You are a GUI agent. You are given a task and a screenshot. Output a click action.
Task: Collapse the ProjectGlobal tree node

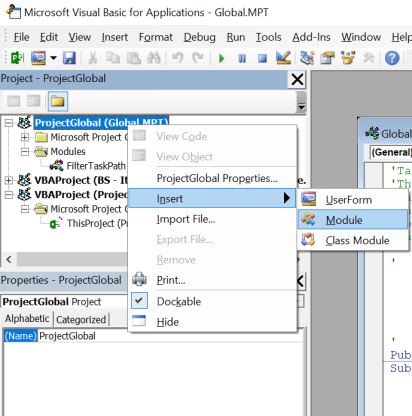coord(9,123)
